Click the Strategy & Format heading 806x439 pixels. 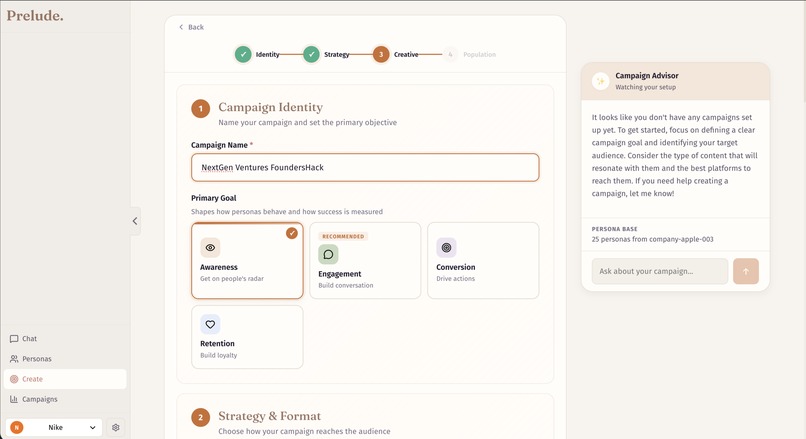click(269, 416)
